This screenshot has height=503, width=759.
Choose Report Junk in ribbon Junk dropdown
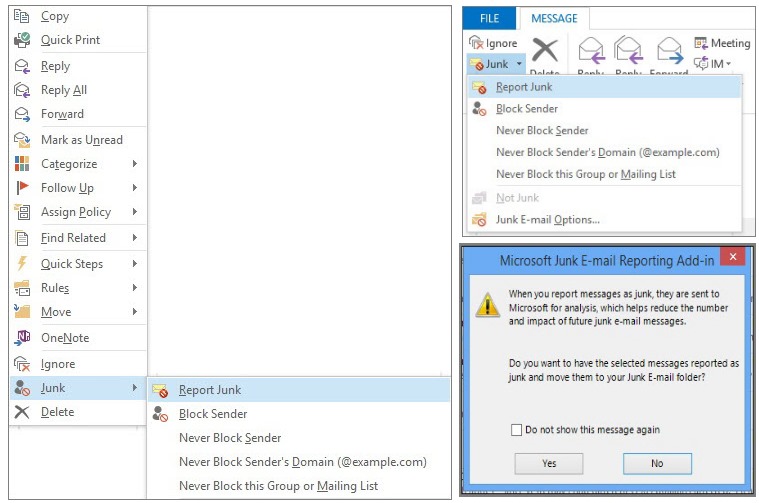[x=605, y=87]
